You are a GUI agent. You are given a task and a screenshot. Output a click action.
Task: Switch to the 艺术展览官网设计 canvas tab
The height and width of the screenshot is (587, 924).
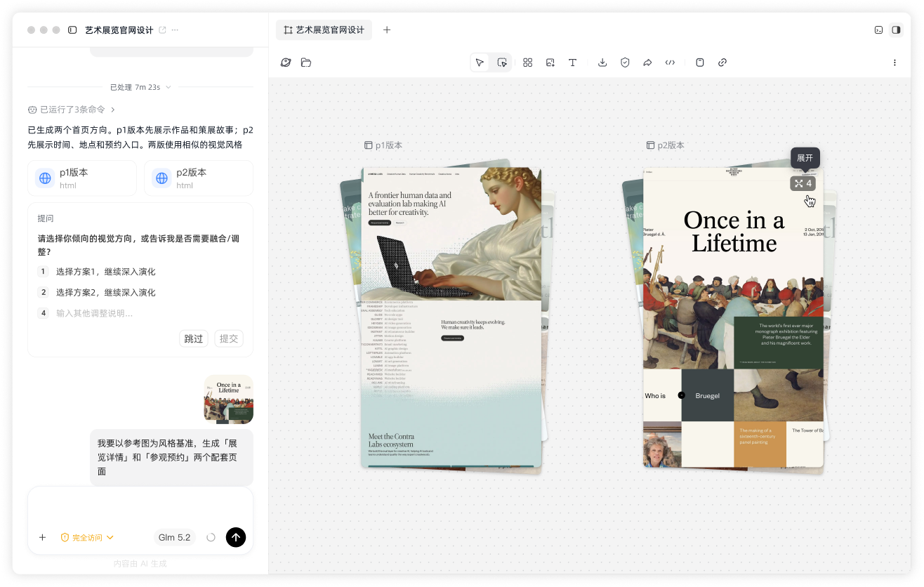tap(324, 29)
